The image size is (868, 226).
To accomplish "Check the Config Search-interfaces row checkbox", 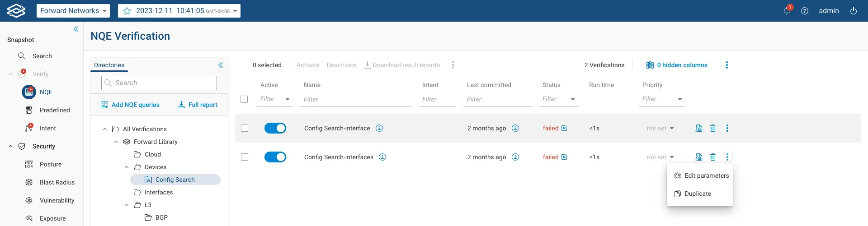I will coord(245,157).
